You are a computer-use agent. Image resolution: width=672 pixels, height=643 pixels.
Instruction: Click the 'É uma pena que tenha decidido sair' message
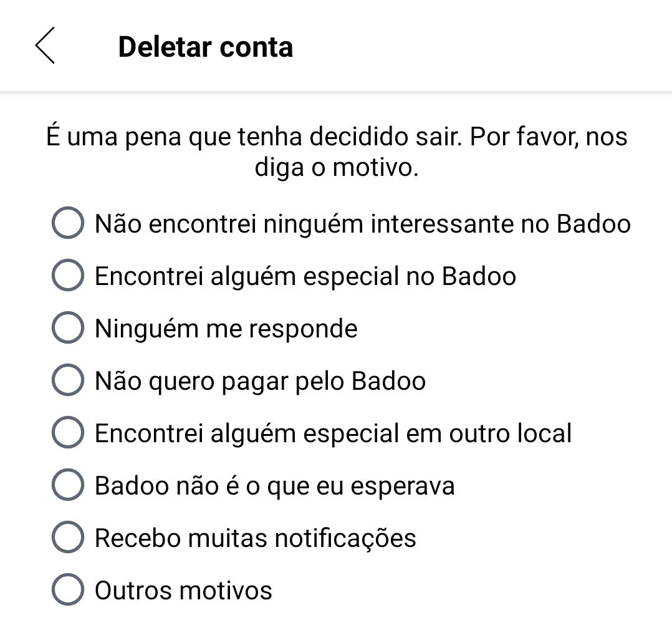point(254,137)
